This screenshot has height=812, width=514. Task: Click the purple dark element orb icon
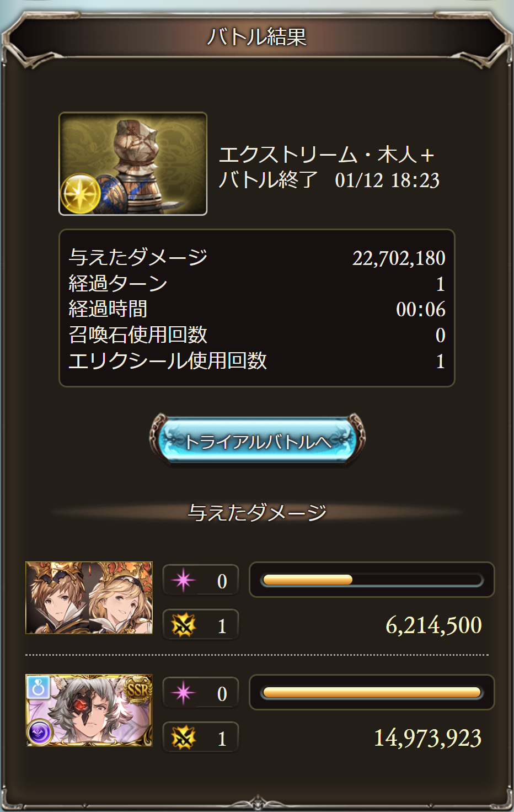(x=40, y=733)
